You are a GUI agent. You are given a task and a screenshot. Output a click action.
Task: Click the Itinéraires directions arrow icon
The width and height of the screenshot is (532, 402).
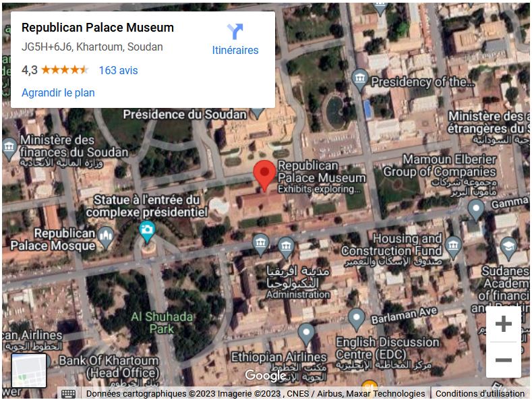point(235,31)
